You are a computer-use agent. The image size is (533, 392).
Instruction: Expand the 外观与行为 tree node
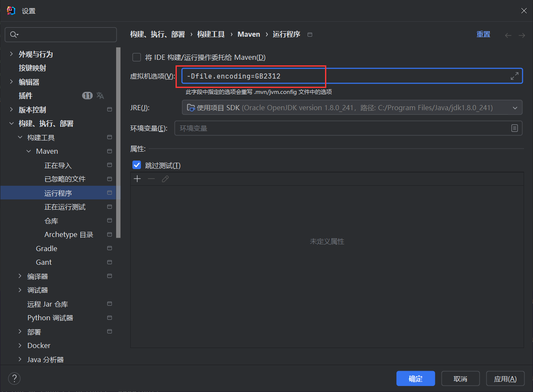point(11,54)
